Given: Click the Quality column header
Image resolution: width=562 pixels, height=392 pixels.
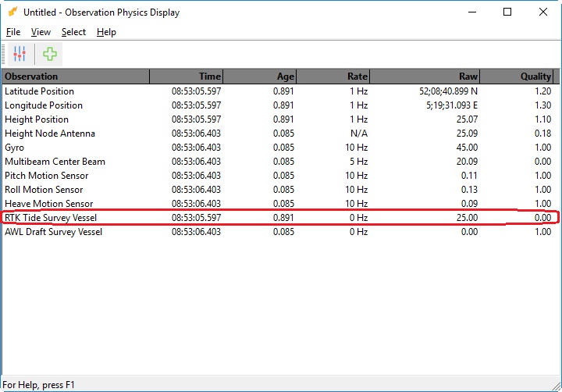Looking at the screenshot, I should click(x=517, y=77).
